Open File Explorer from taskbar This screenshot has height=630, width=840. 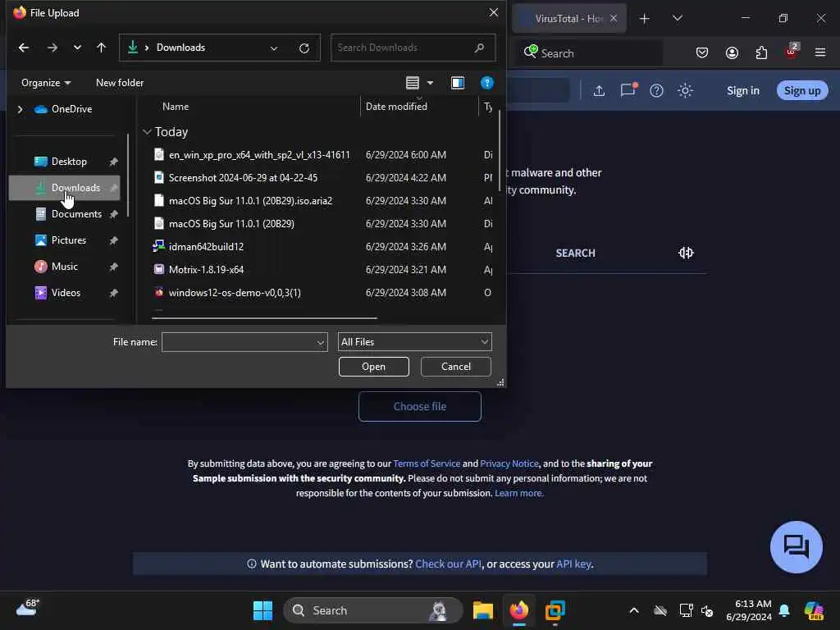point(482,610)
